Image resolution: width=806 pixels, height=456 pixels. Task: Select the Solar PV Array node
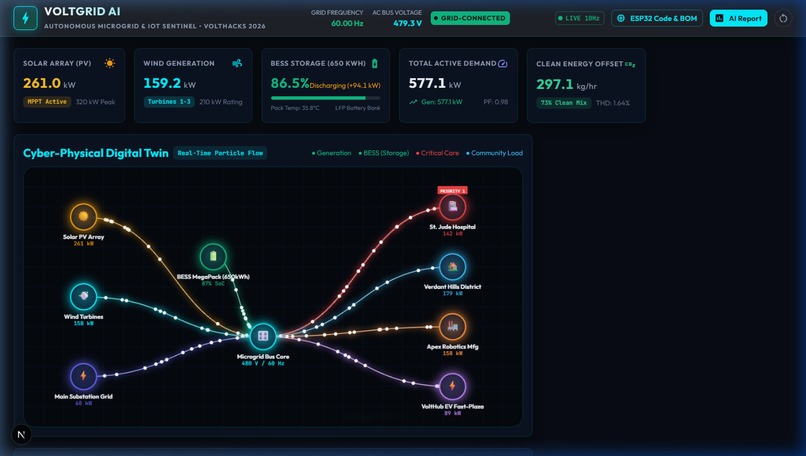(x=83, y=216)
